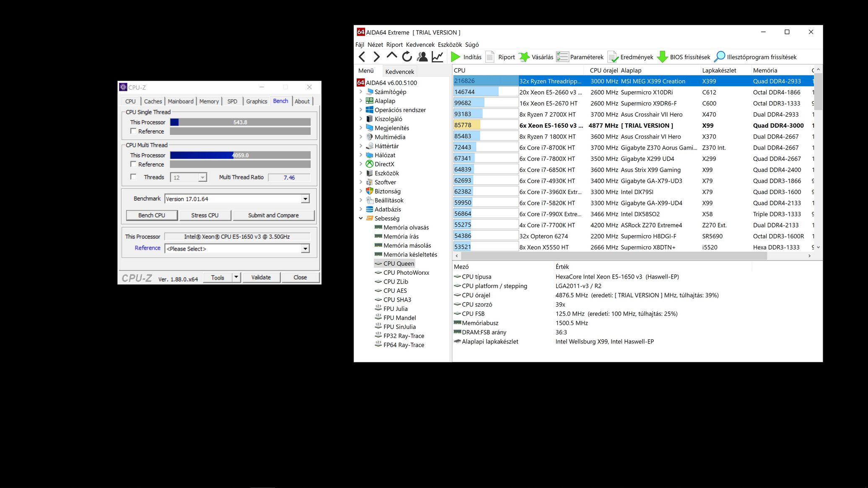868x488 pixels.
Task: Click Stress CPU button
Action: 205,215
